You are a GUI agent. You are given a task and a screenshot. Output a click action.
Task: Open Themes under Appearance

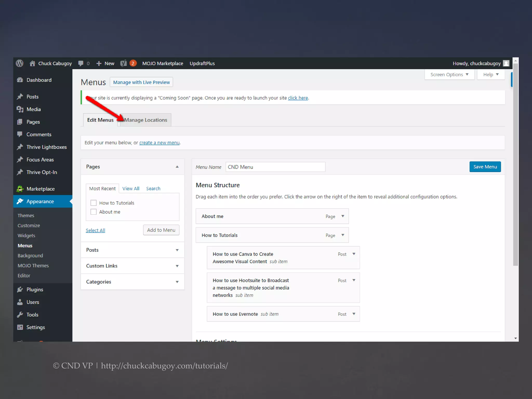pos(26,215)
